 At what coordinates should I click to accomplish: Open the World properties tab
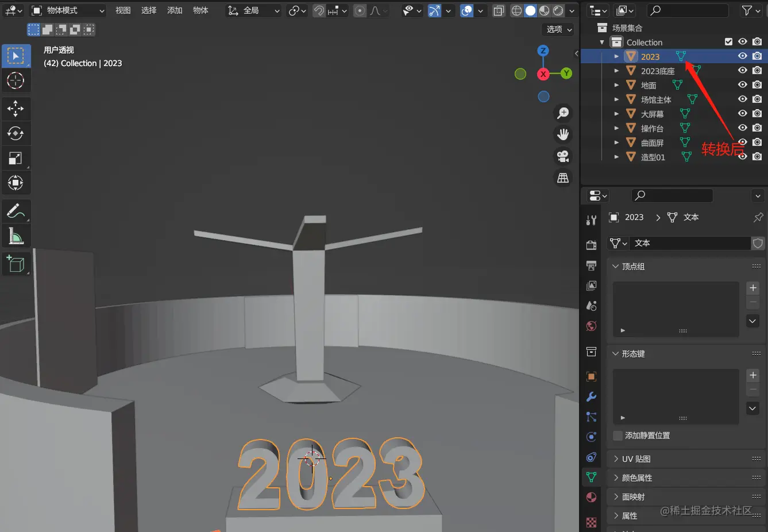591,326
